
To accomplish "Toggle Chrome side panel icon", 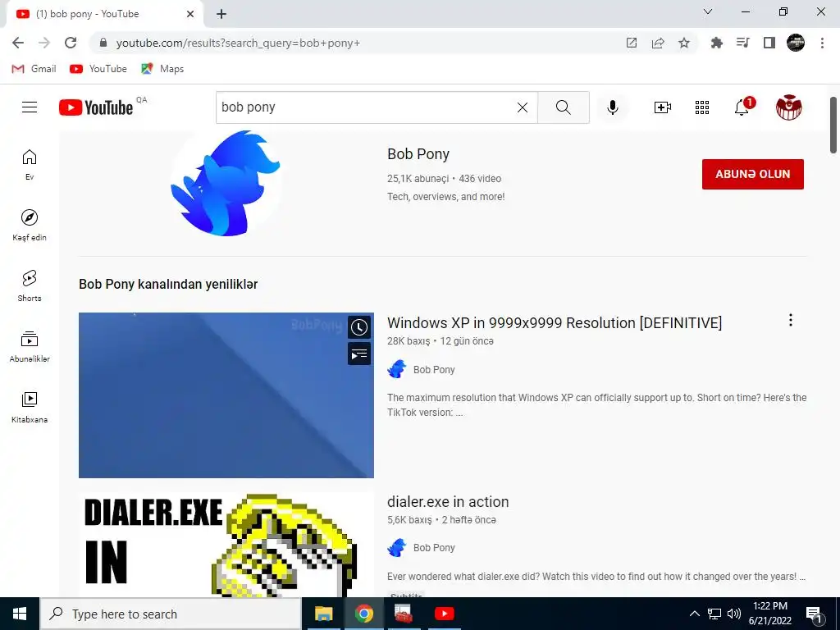I will (769, 43).
